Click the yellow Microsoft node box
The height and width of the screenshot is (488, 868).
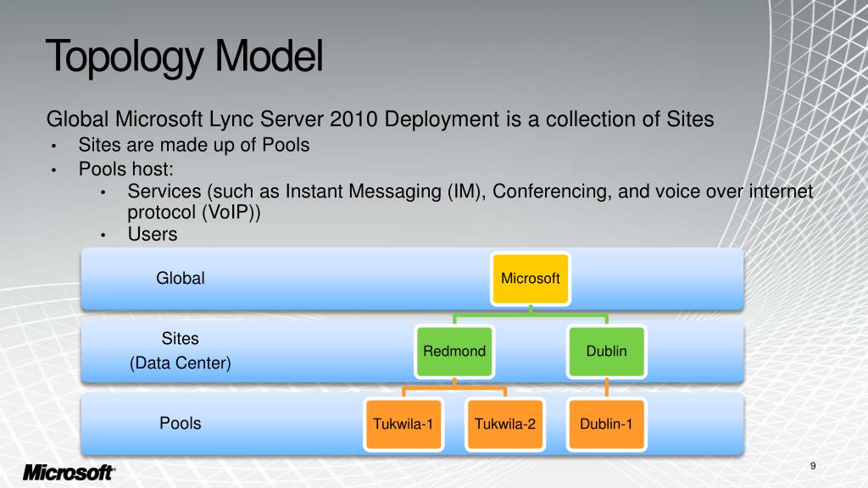(x=531, y=279)
